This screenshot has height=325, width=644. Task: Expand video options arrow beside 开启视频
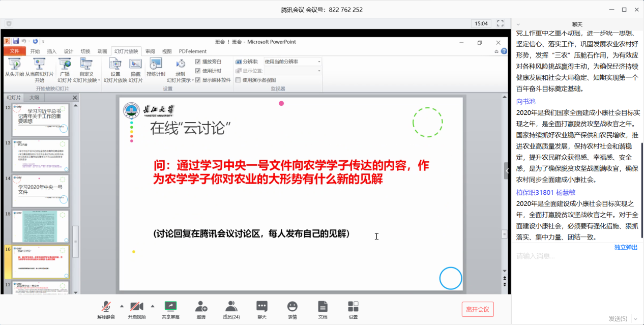point(152,306)
